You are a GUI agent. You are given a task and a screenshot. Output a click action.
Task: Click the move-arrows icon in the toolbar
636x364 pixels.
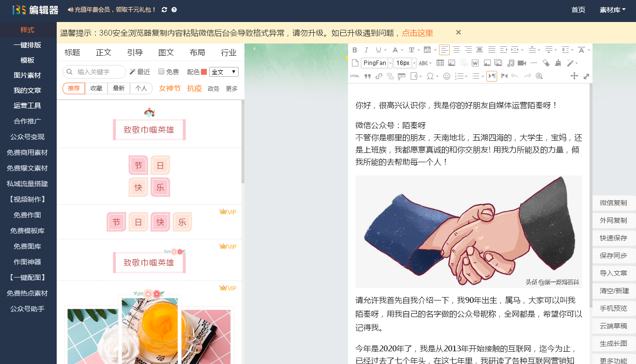tap(574, 76)
